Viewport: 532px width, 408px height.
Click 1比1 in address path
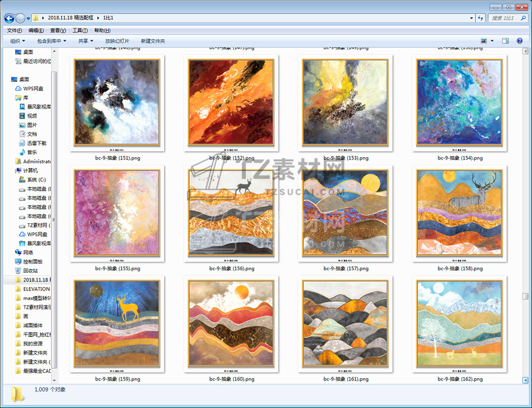coord(108,18)
